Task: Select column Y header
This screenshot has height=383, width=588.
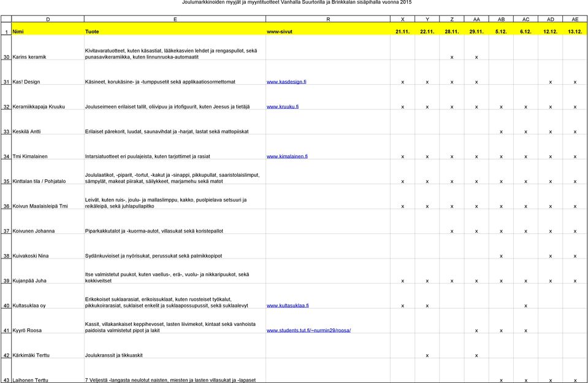Action: [x=427, y=19]
